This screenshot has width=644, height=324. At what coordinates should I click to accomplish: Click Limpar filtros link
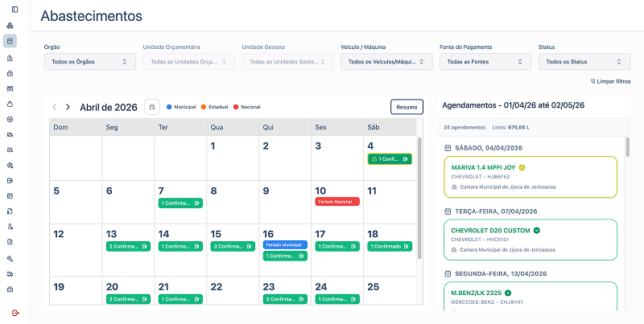[610, 82]
